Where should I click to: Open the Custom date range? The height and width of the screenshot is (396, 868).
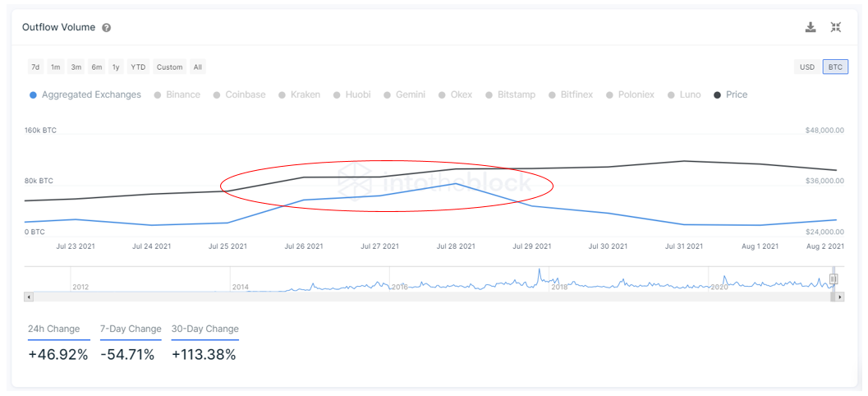point(169,67)
